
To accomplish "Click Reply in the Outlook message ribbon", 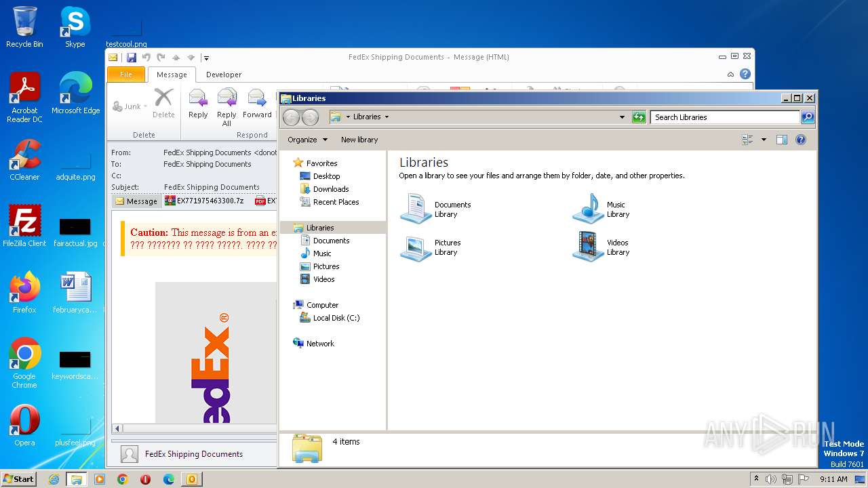I will [198, 104].
